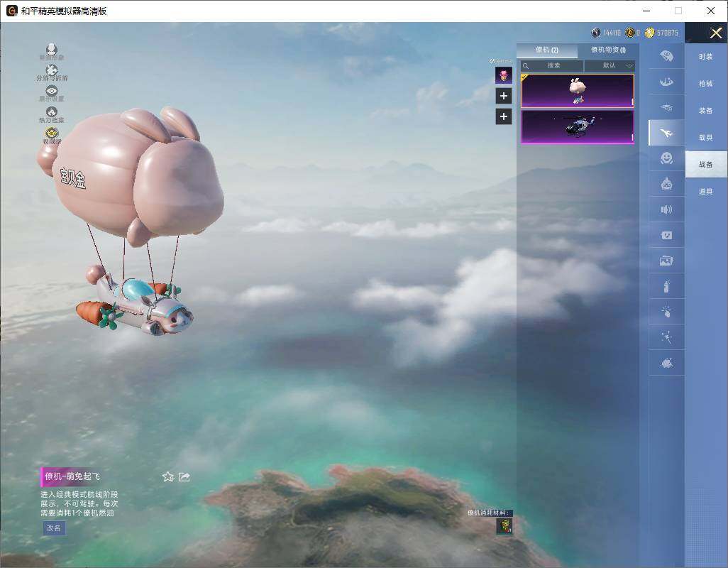
Task: Open the roast chicken dish icon
Action: click(x=666, y=363)
